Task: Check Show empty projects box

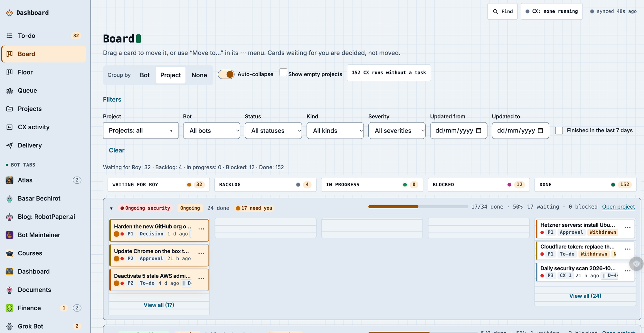Action: coord(283,72)
